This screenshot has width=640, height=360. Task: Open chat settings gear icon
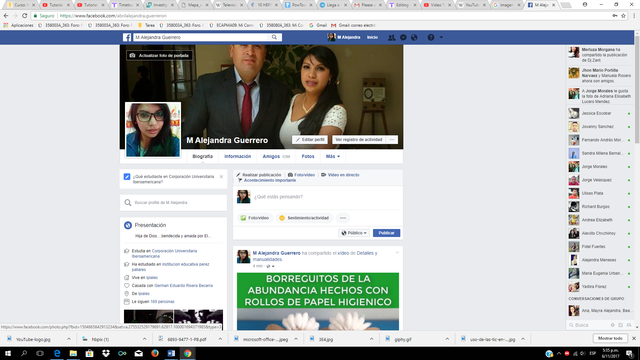coord(613,325)
